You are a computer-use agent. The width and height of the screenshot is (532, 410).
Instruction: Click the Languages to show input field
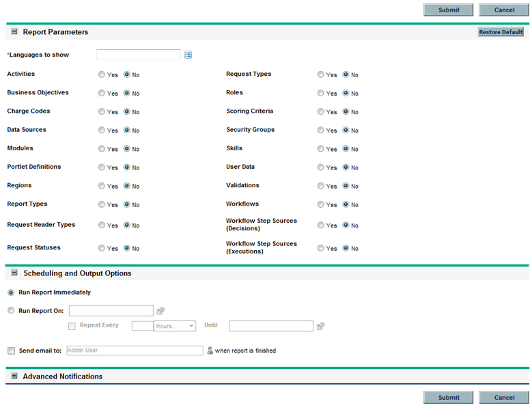[138, 55]
